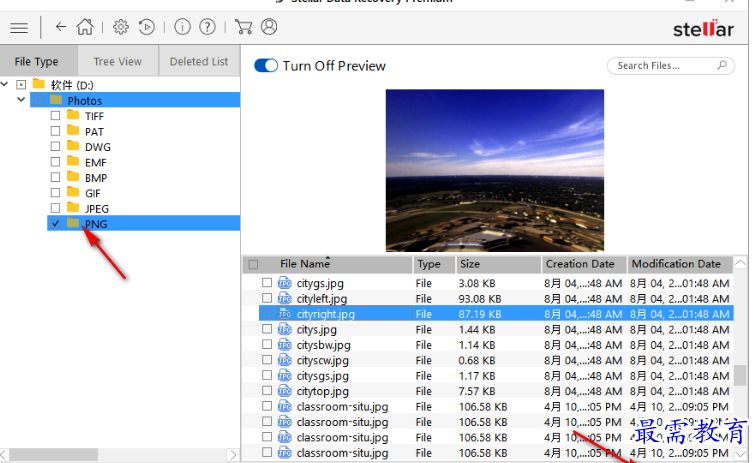Sort by Type column header

tap(434, 264)
